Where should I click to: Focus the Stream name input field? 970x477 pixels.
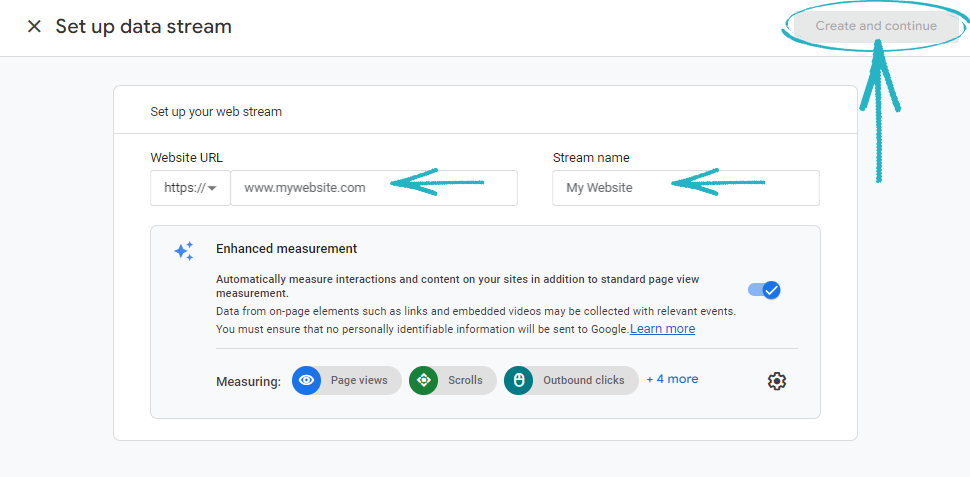[685, 188]
